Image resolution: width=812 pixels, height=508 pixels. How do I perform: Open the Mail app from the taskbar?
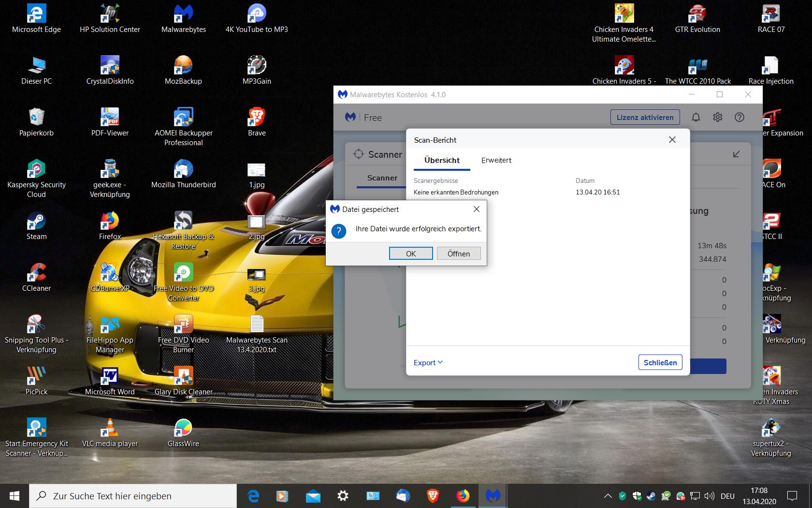pyautogui.click(x=313, y=496)
